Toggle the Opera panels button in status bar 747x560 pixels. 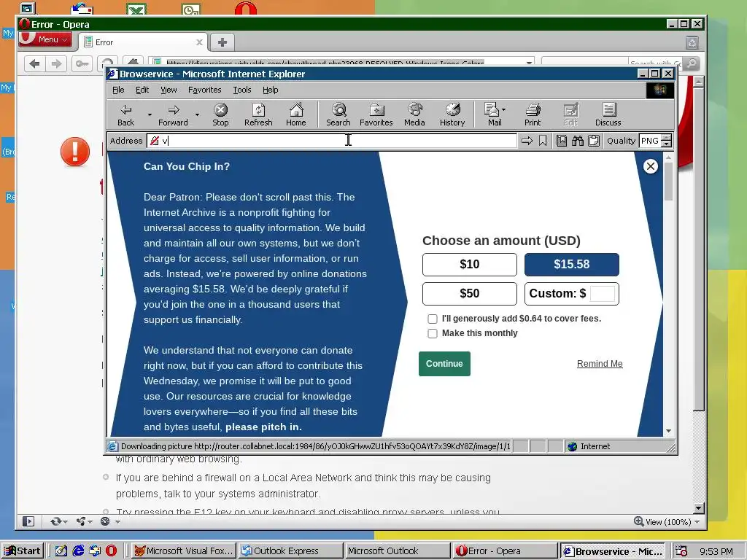pyautogui.click(x=28, y=521)
